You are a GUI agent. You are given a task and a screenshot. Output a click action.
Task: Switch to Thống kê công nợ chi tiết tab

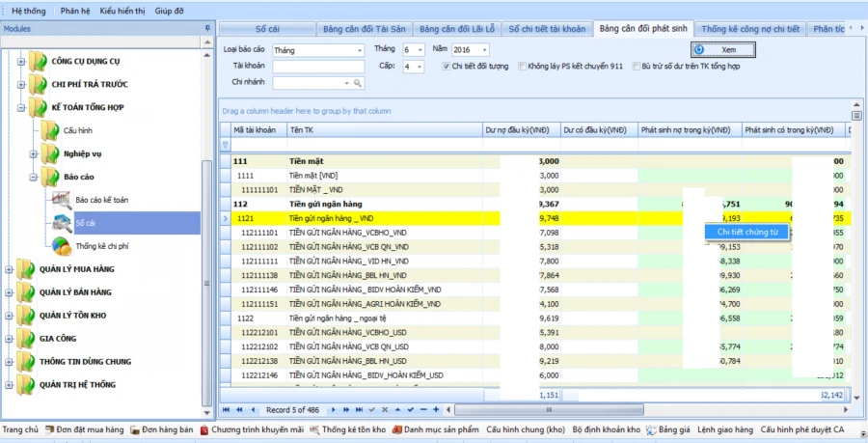click(750, 29)
